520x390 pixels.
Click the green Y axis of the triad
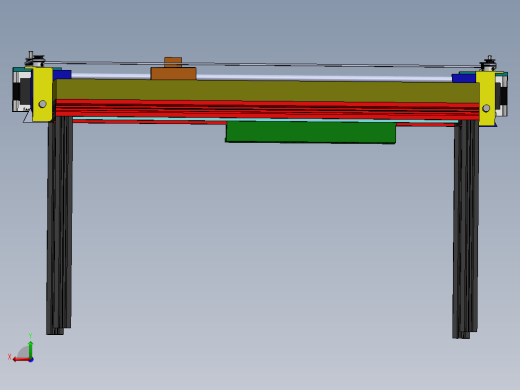(30, 349)
